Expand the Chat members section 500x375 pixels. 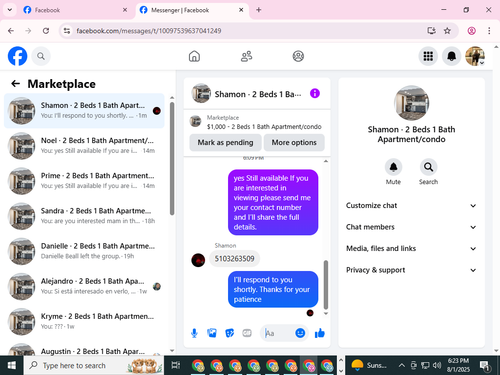click(411, 227)
